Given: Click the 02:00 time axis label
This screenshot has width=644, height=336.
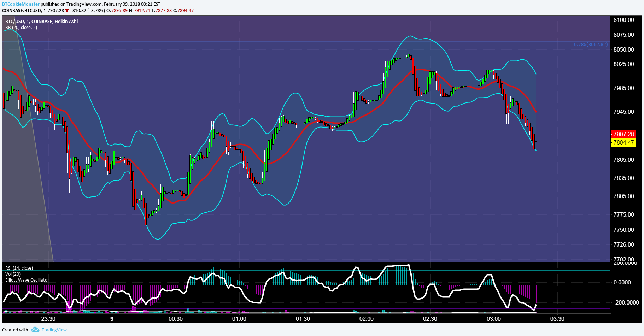Looking at the screenshot, I should click(x=367, y=319).
